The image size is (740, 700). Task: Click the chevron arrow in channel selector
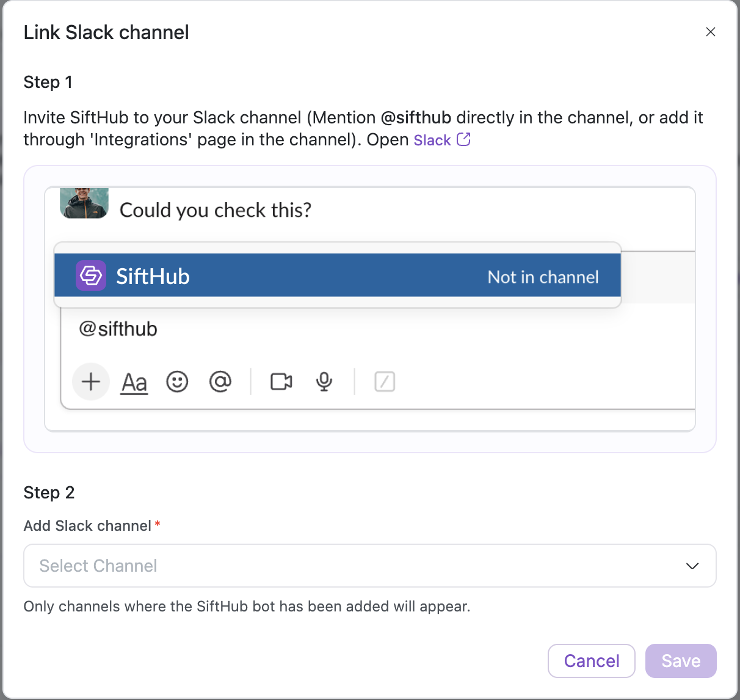point(692,566)
